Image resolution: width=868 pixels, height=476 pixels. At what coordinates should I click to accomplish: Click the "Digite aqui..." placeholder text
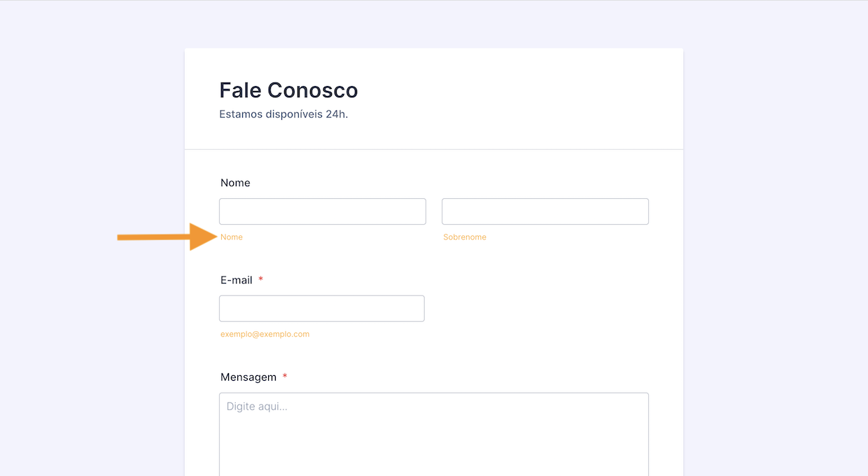(x=257, y=406)
